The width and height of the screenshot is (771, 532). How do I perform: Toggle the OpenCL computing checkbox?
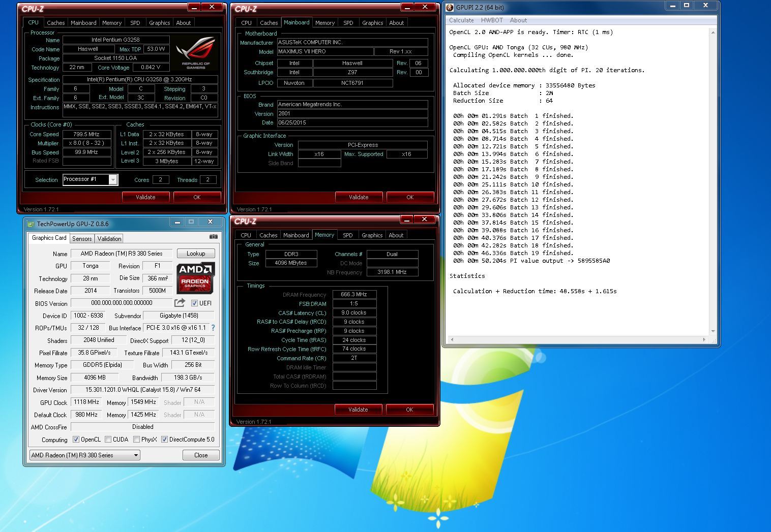tap(76, 440)
